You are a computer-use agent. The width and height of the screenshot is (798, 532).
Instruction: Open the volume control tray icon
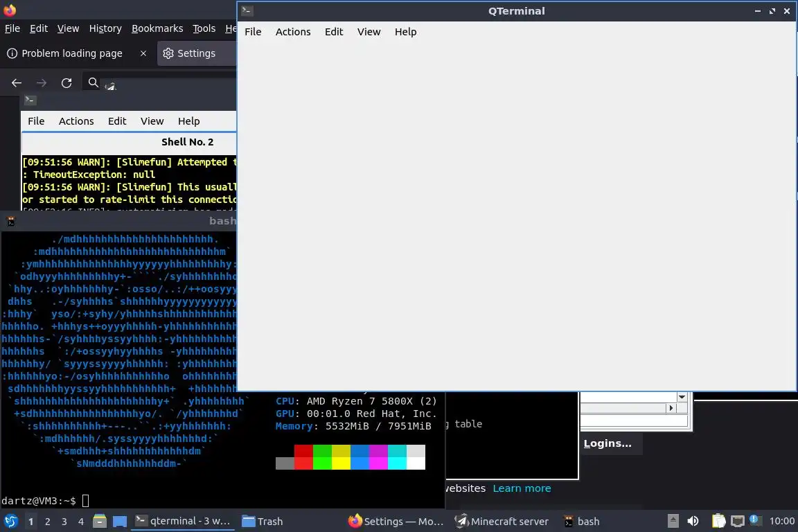pos(693,521)
